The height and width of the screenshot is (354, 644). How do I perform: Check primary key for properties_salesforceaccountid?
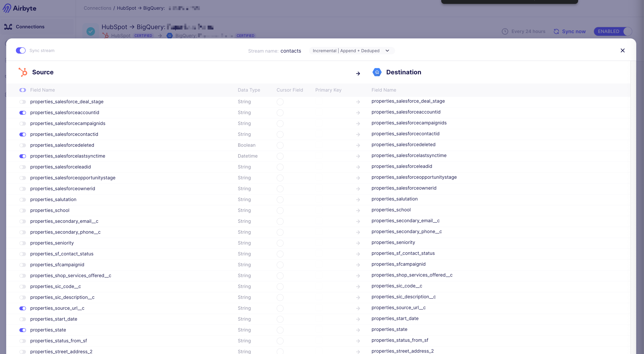pos(319,112)
